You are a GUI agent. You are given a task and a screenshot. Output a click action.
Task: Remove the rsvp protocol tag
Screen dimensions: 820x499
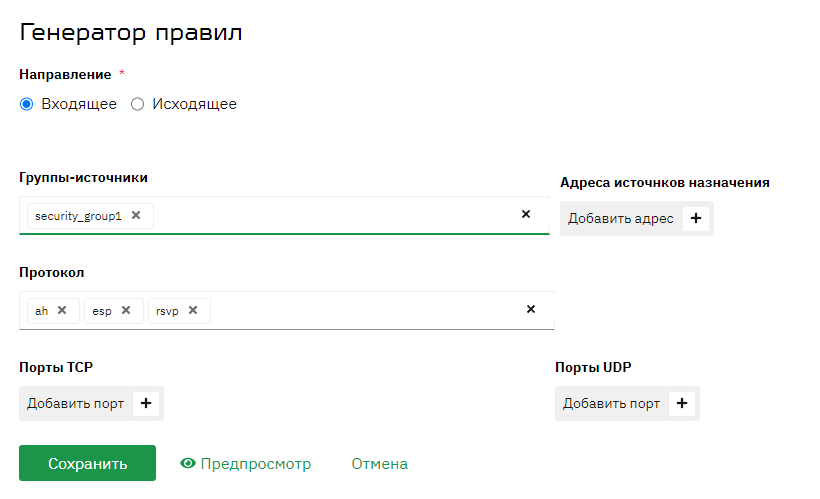pos(192,310)
